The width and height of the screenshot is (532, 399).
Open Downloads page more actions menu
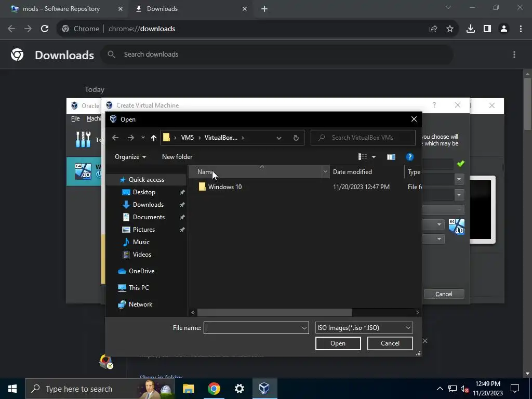pyautogui.click(x=514, y=54)
